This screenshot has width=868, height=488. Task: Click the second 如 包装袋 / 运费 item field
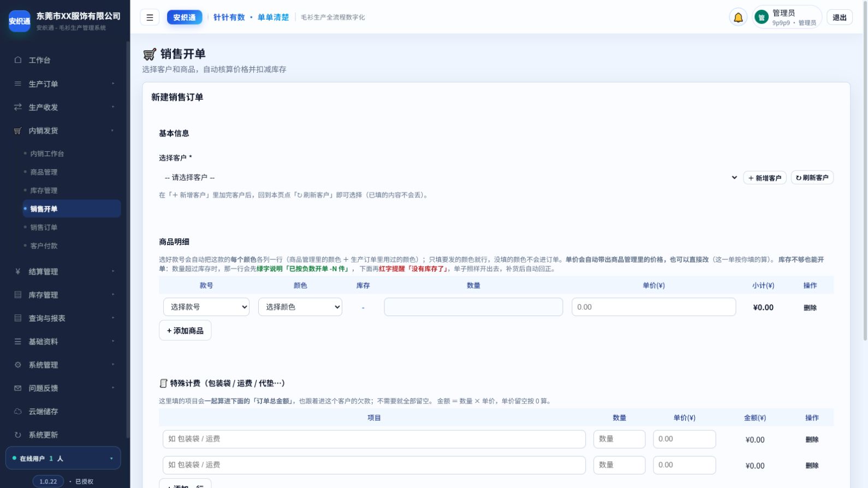click(374, 465)
